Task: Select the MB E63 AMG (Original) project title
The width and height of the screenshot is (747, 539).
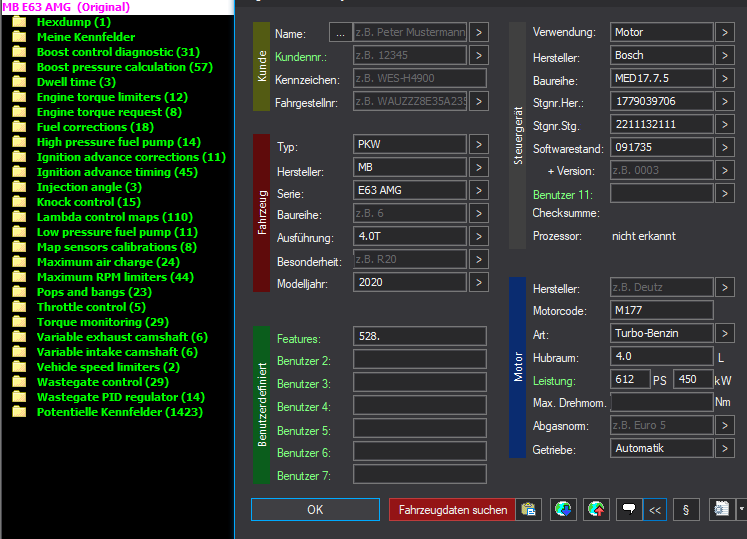Action: 66,7
